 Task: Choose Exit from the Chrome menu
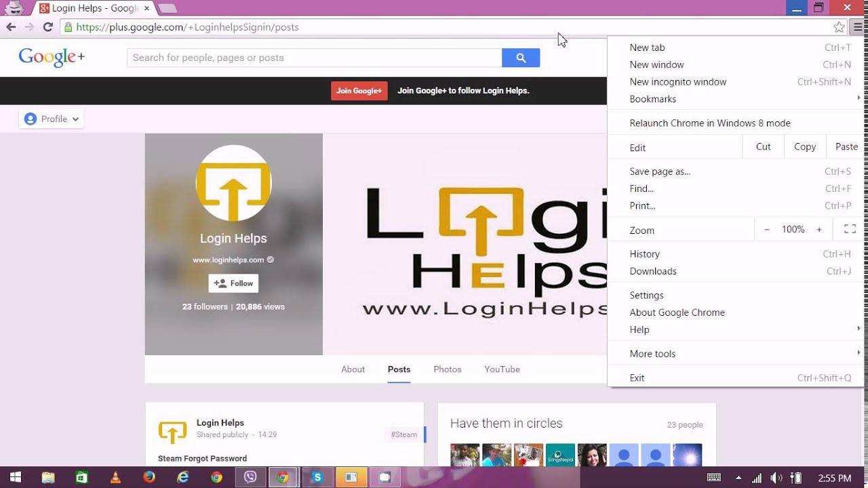[736, 378]
